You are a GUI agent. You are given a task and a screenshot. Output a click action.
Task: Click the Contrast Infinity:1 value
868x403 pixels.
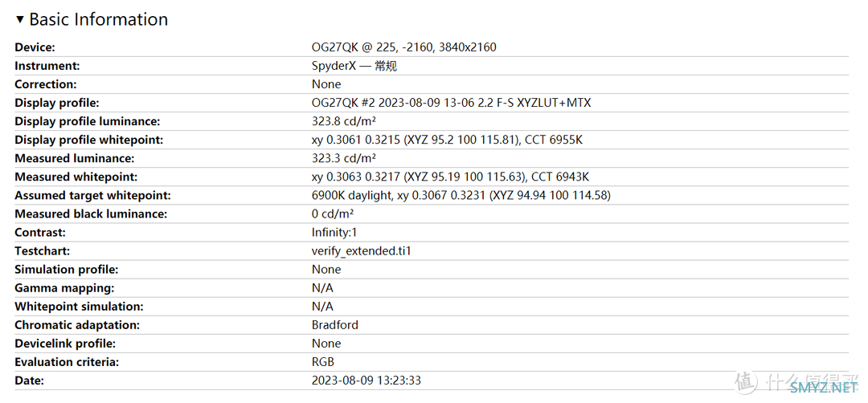pos(330,233)
